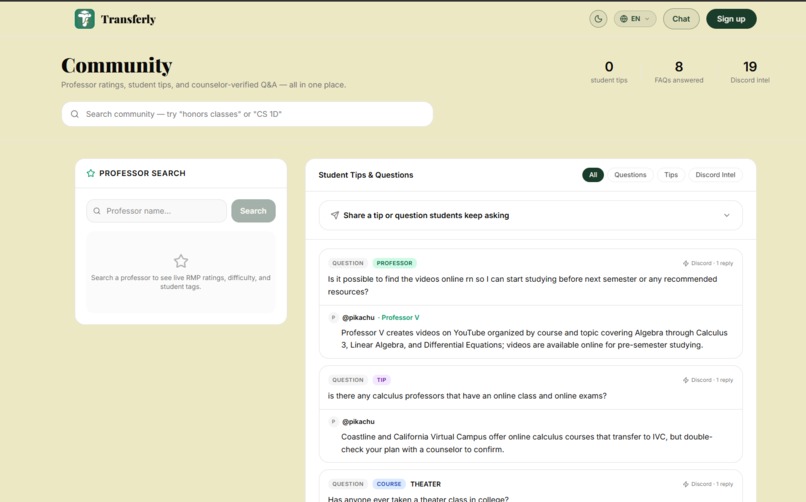This screenshot has height=502, width=806.
Task: Click the professor Search button
Action: (x=253, y=211)
